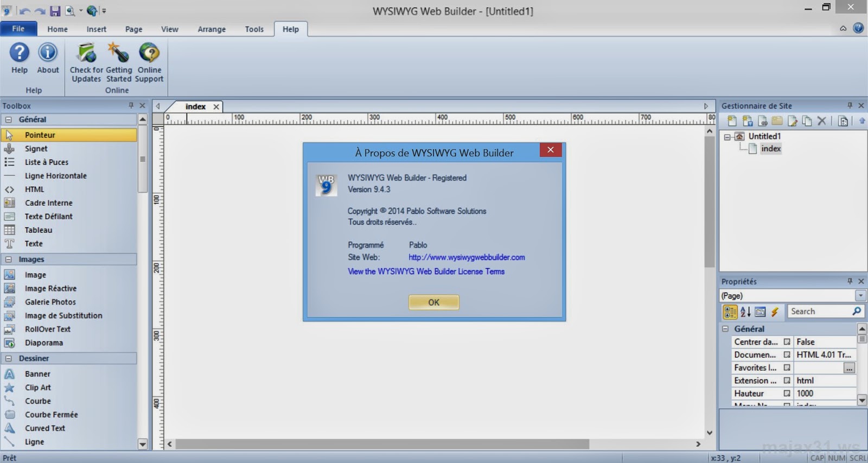
Task: Click the Redo arrow in quick access toolbar
Action: point(40,11)
